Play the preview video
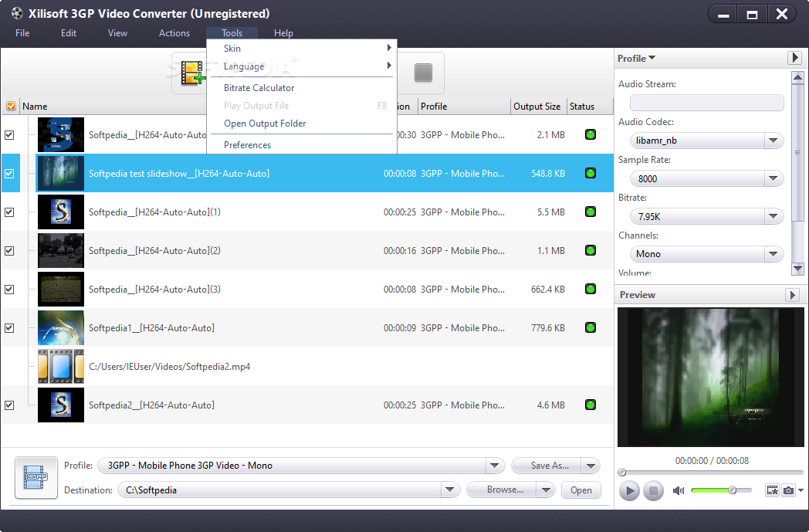 [629, 491]
